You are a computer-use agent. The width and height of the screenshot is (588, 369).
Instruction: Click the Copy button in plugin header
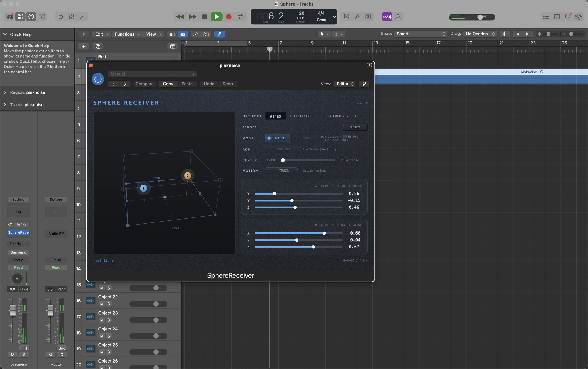point(168,84)
